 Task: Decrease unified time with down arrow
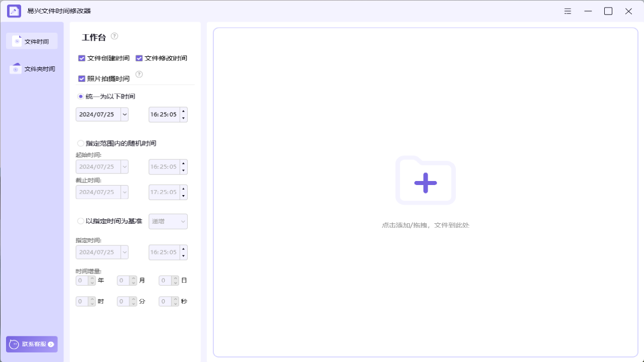point(184,118)
